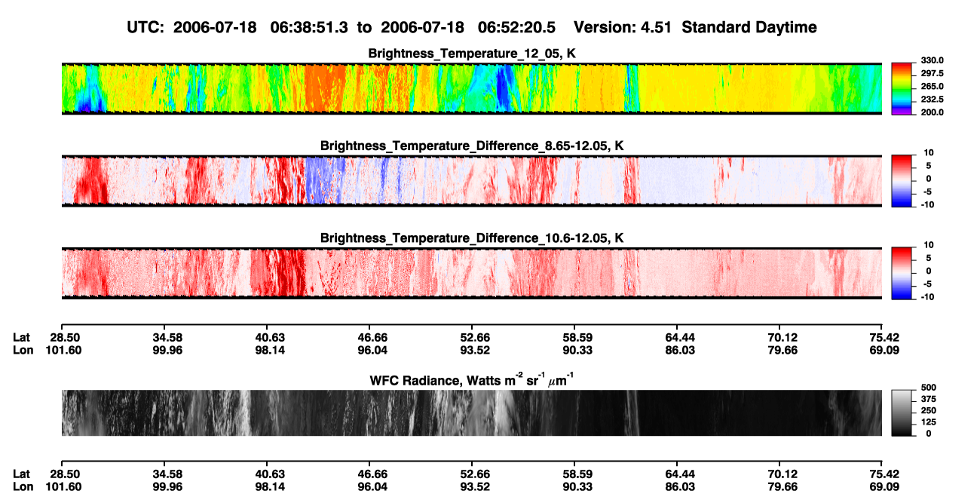Click longitude '96.04' on the axis under WFC Radiance

pos(370,487)
